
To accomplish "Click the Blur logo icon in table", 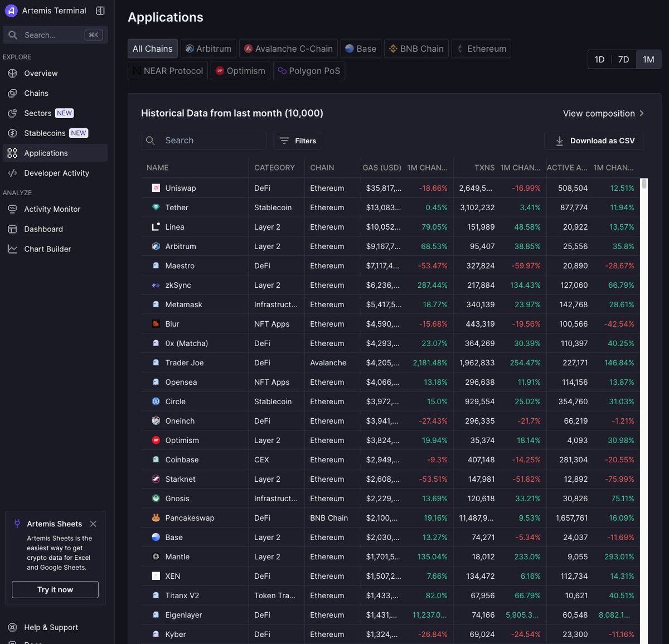I will point(156,324).
